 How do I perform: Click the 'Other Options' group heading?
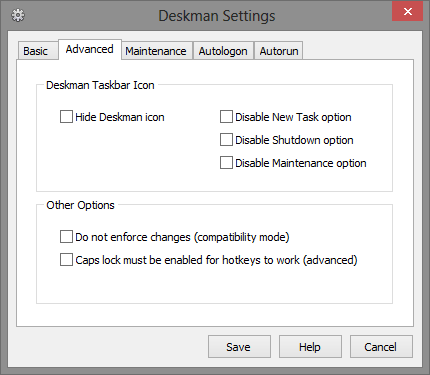pyautogui.click(x=80, y=205)
